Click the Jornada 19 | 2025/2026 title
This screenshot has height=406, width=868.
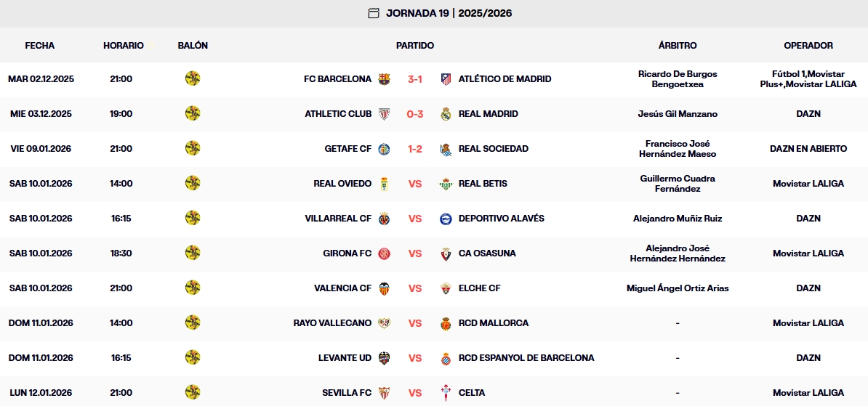(449, 13)
